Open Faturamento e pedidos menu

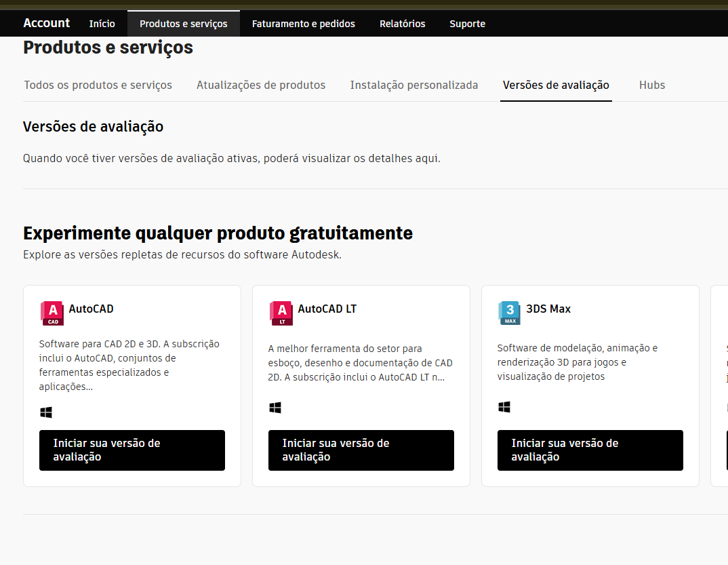tap(304, 24)
